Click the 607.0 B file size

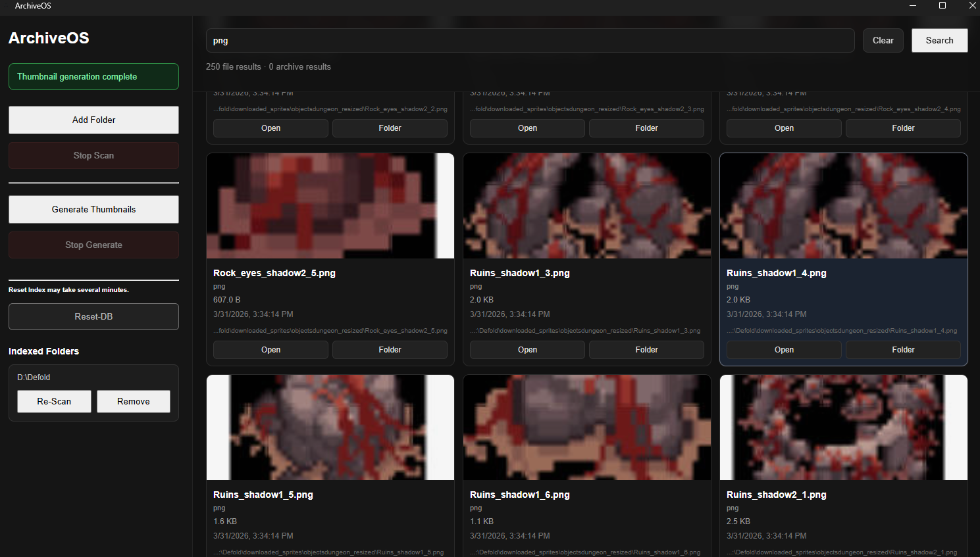pos(227,300)
